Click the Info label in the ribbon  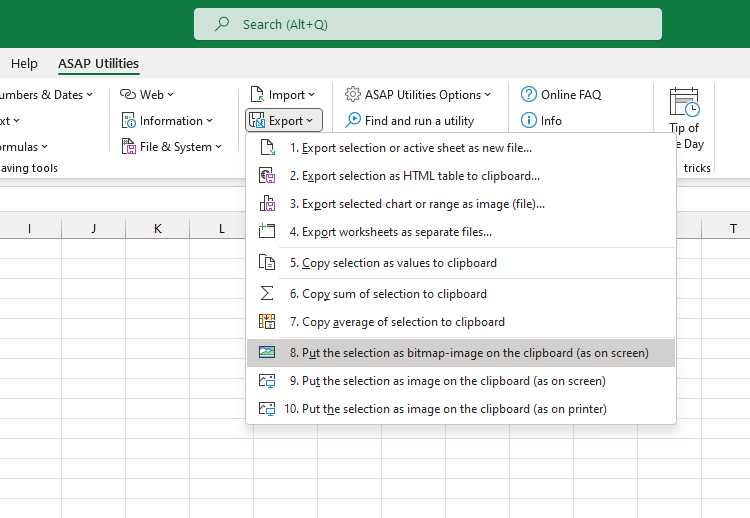[551, 121]
